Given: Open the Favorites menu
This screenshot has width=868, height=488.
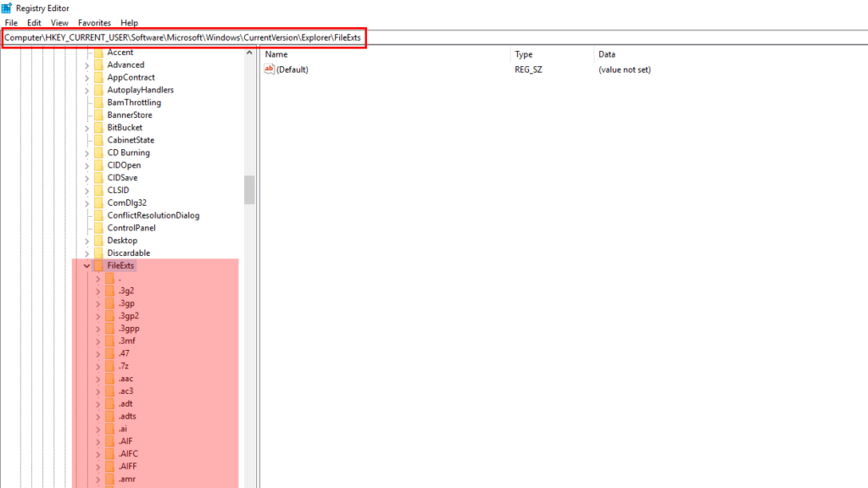Looking at the screenshot, I should coord(94,23).
